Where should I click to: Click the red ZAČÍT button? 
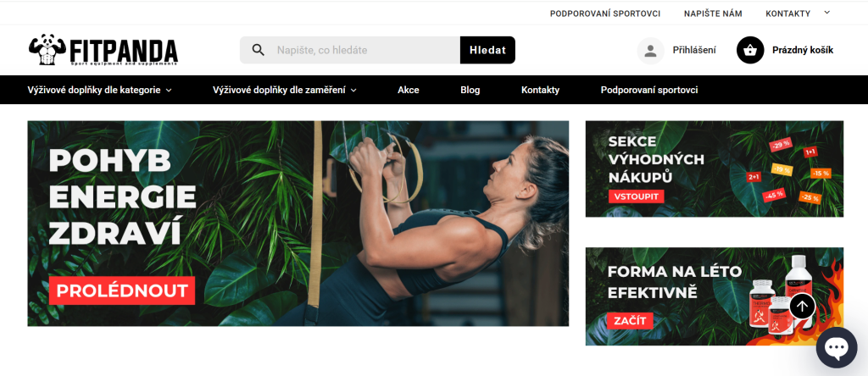click(630, 321)
